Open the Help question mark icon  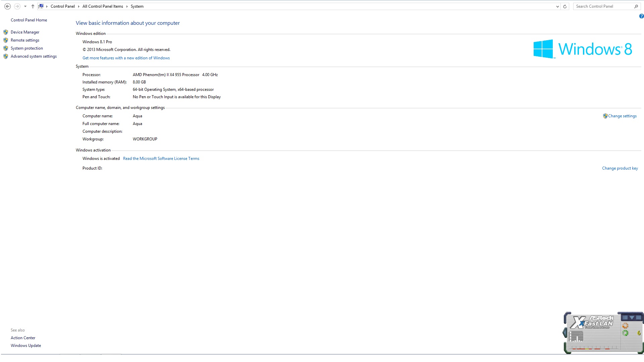(641, 16)
